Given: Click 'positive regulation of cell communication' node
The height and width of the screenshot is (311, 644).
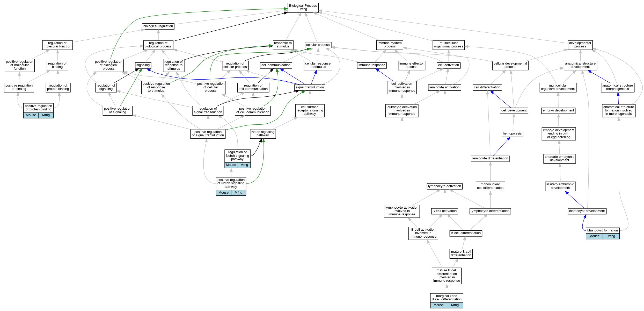Looking at the screenshot, I should 253,111.
